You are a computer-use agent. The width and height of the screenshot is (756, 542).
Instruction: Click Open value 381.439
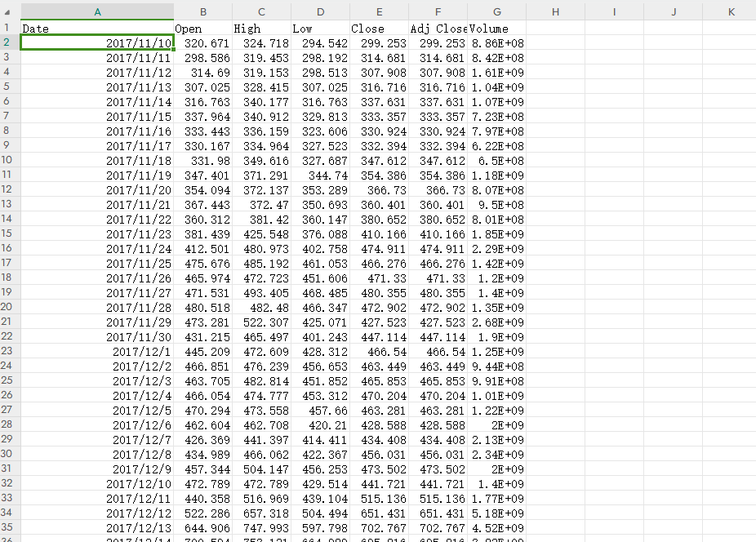203,234
